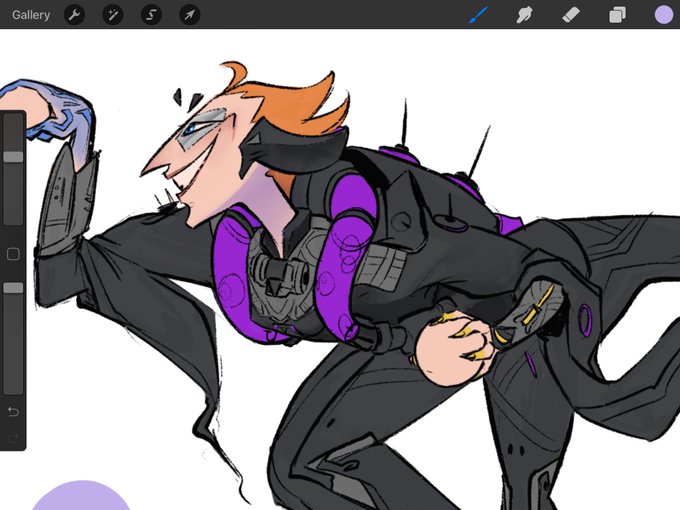Redo the last action
Image resolution: width=680 pixels, height=510 pixels.
coord(13,438)
